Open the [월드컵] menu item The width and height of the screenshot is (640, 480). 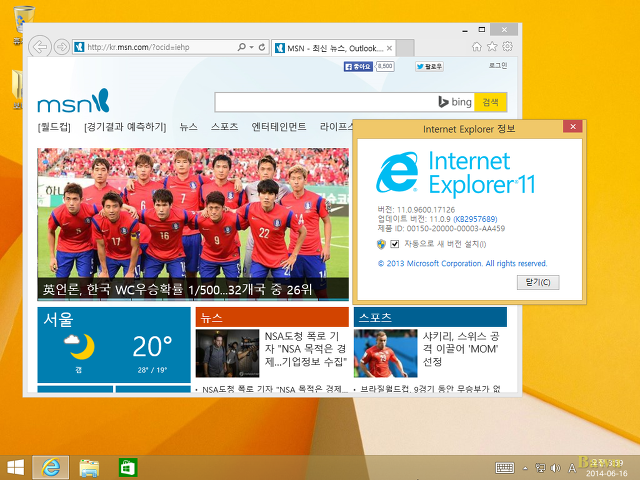point(54,127)
